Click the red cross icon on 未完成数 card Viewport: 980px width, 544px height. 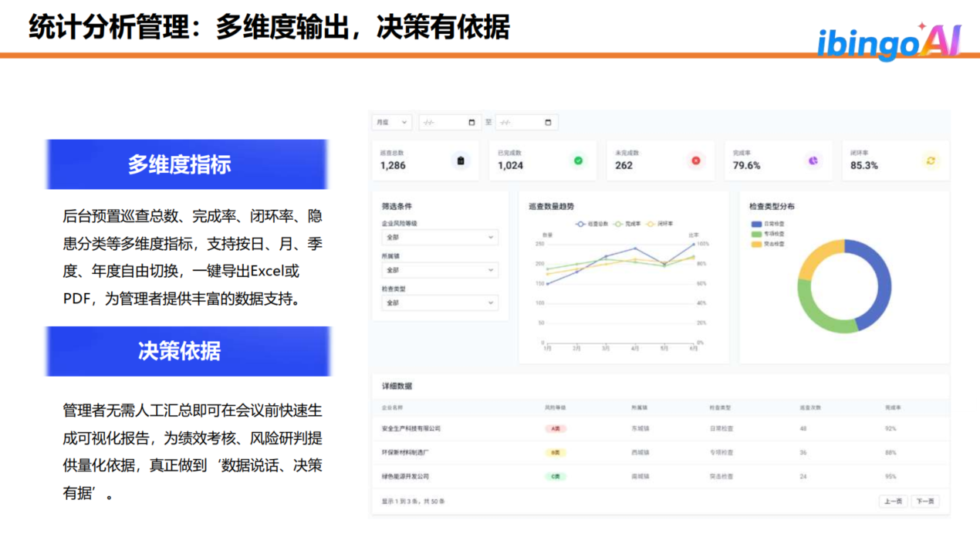click(695, 160)
